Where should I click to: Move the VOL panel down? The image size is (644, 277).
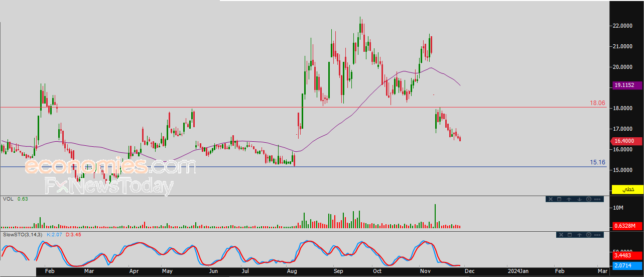[579, 199]
